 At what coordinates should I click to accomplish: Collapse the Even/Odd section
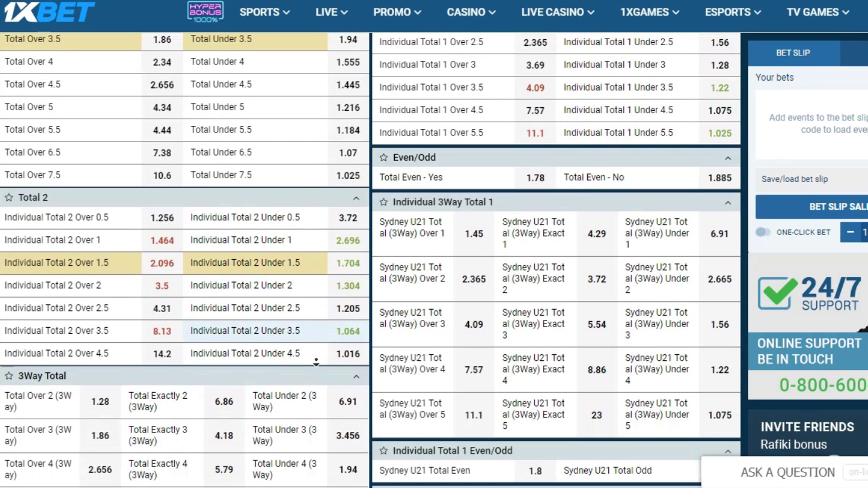click(728, 158)
